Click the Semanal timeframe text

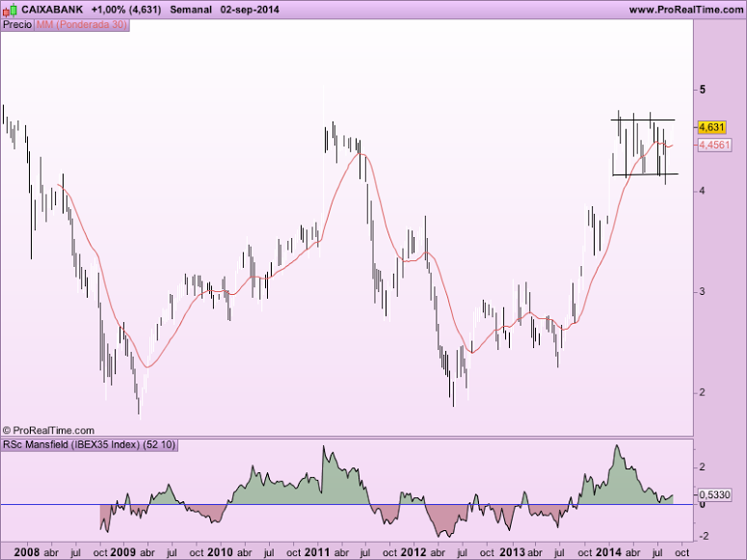[191, 10]
